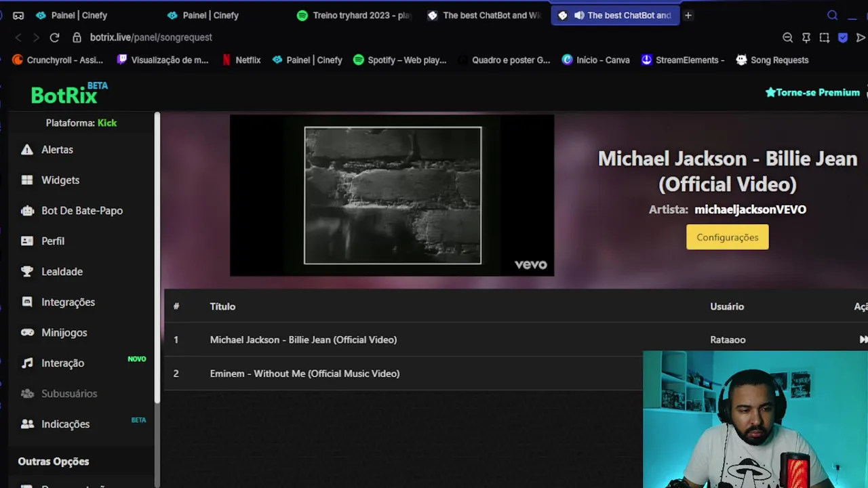The width and height of the screenshot is (868, 488).
Task: Open Subusuários section
Action: tap(69, 394)
